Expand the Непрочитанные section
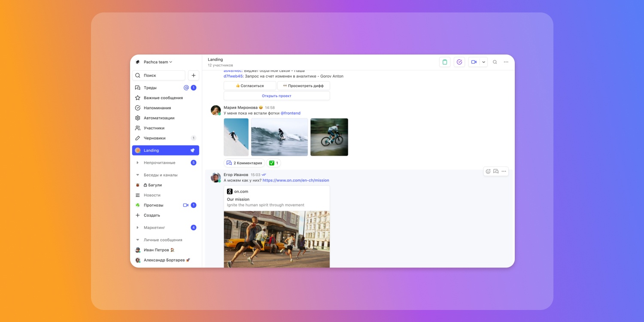The width and height of the screenshot is (644, 322). coord(138,163)
